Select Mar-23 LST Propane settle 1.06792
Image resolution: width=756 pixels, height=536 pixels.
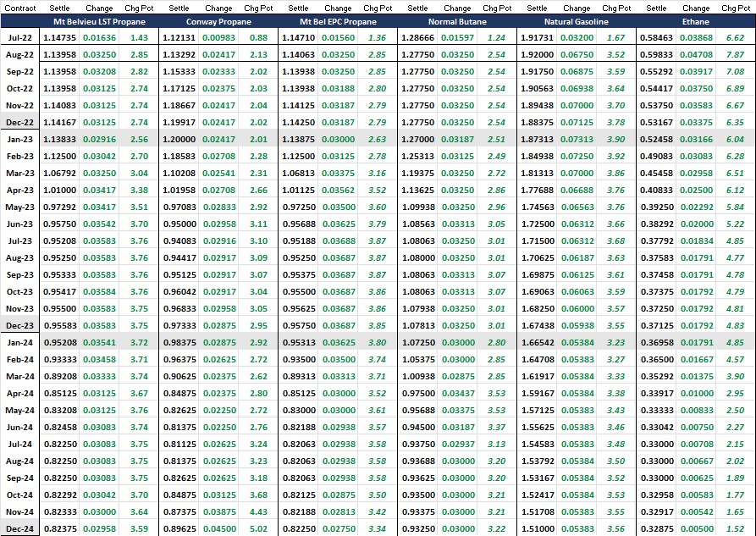point(60,174)
